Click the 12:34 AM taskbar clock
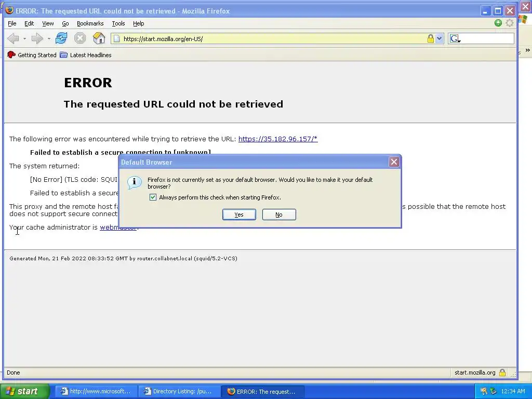 coord(513,391)
